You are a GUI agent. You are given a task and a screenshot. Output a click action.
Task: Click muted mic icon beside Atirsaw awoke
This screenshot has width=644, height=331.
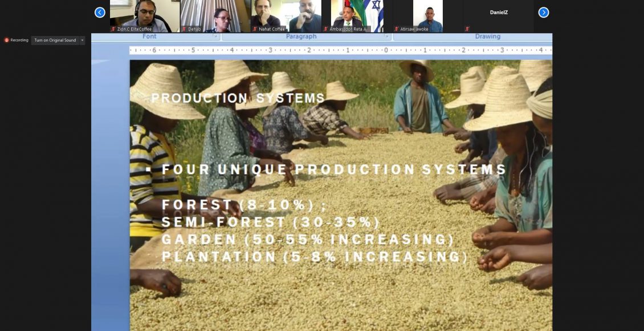pyautogui.click(x=396, y=29)
